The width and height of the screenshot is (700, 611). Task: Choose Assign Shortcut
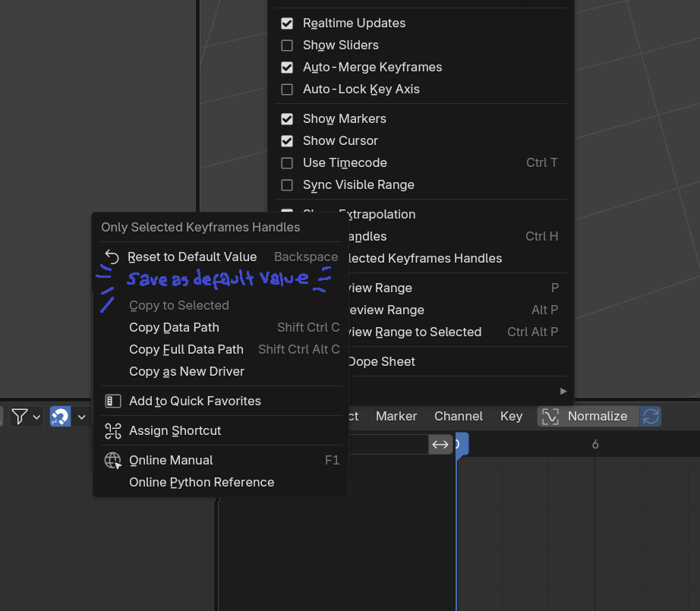pos(222,430)
